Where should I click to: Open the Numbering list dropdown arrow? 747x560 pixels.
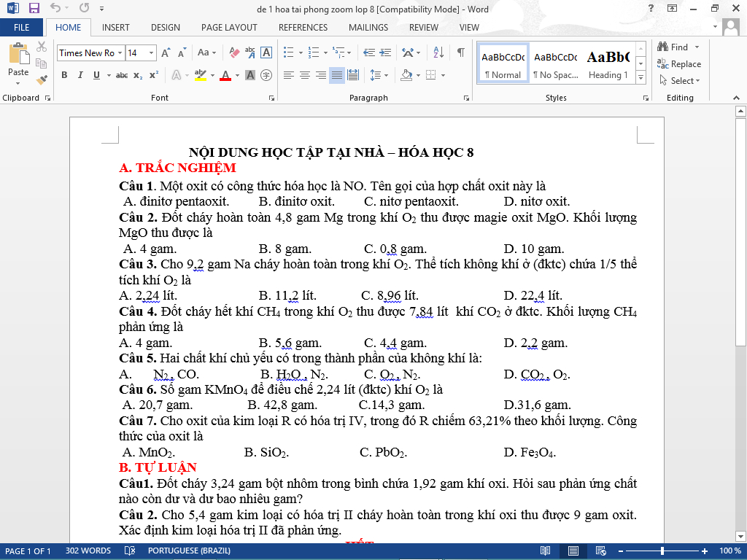[x=326, y=52]
